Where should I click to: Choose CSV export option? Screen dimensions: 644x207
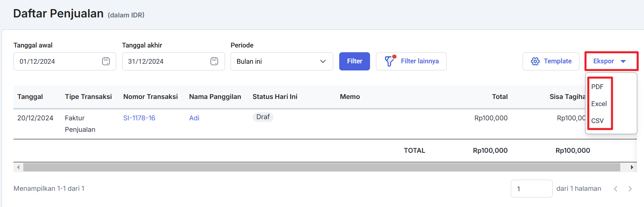click(597, 121)
